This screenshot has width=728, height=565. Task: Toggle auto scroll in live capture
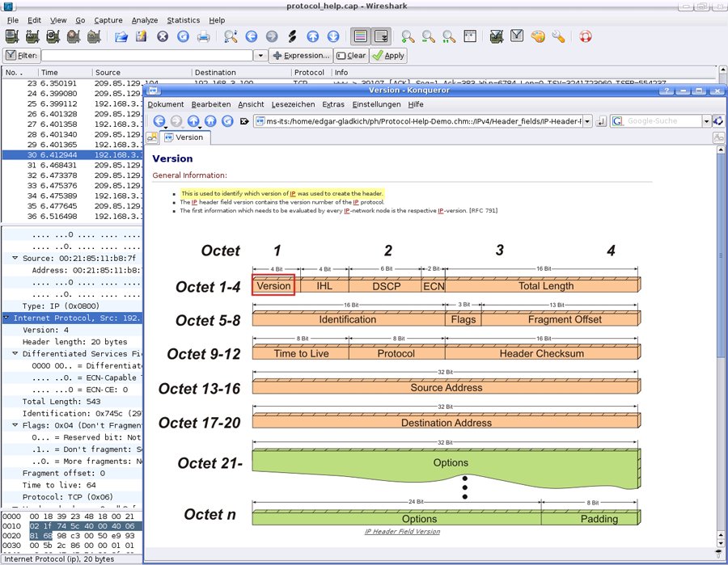tap(381, 36)
